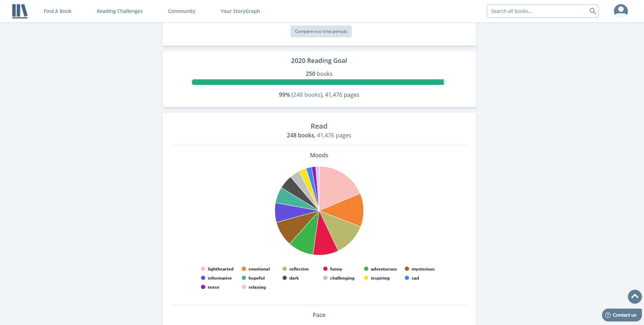Open the Community menu
Viewport: 644px width, 325px height.
pos(181,11)
